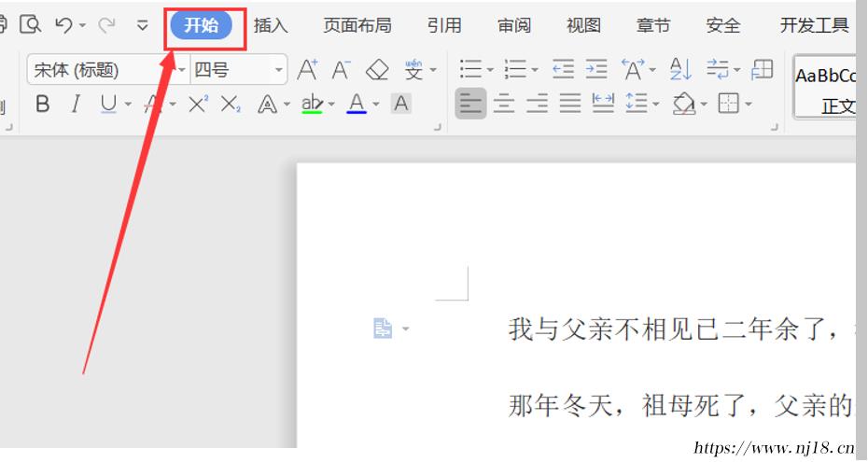Open the quick access toolbar customize menu
Image resolution: width=868 pixels, height=462 pixels.
point(142,25)
